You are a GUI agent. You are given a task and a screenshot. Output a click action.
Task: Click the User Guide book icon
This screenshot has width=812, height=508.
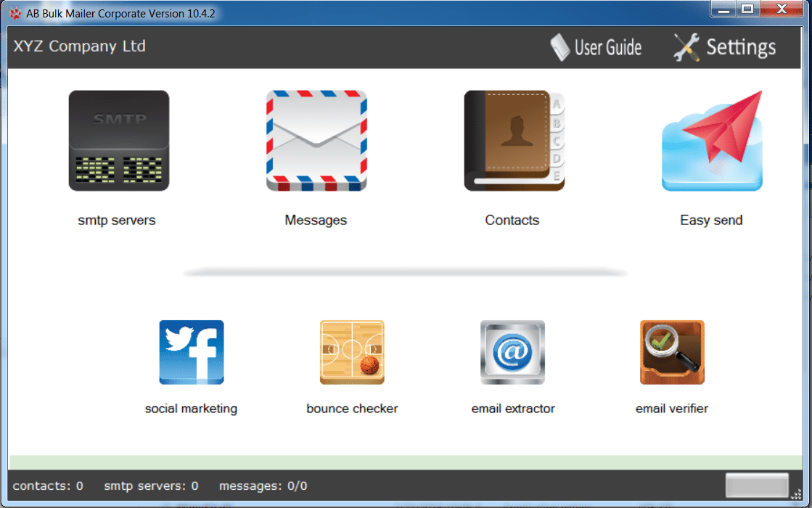pyautogui.click(x=559, y=47)
